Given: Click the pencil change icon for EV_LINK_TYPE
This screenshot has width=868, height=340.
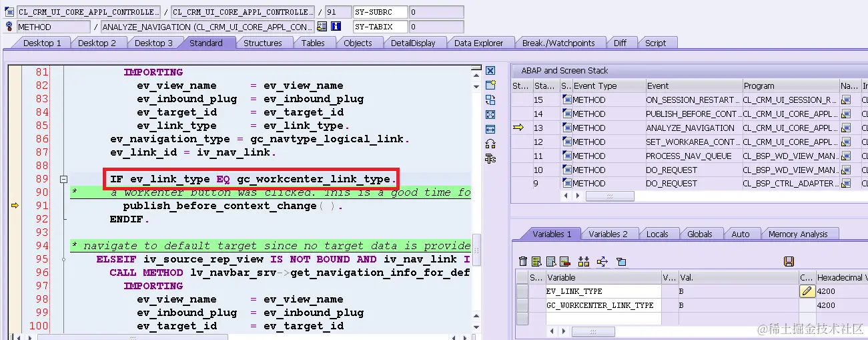Looking at the screenshot, I should click(807, 291).
